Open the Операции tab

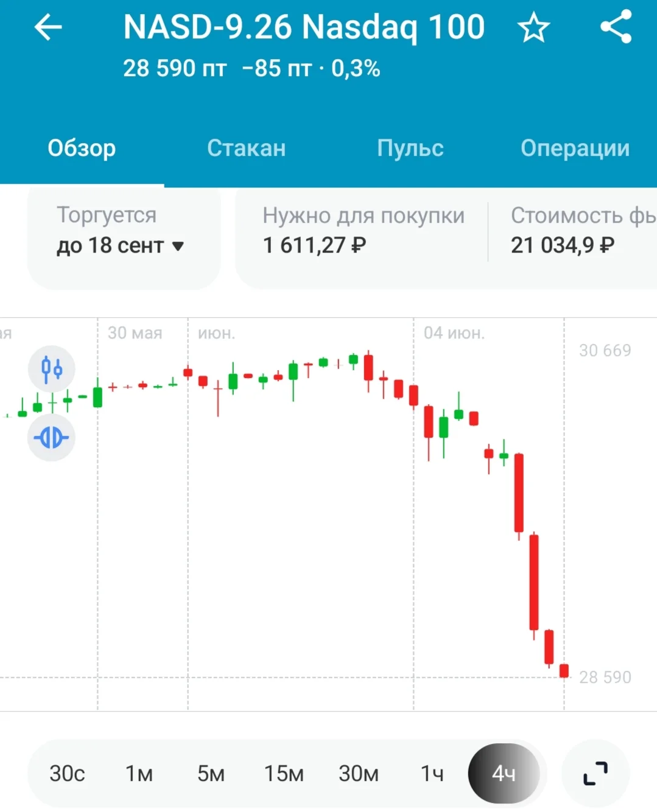click(575, 148)
